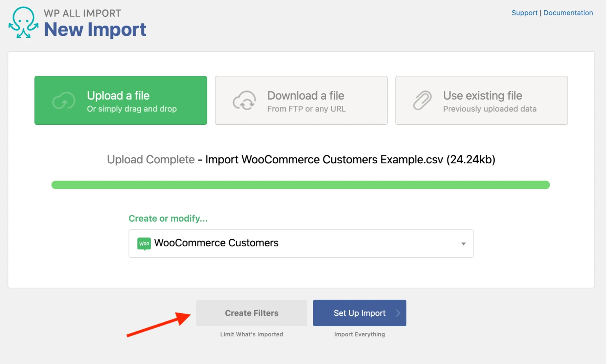606x364 pixels.
Task: Select the Download a file option
Action: click(x=301, y=100)
